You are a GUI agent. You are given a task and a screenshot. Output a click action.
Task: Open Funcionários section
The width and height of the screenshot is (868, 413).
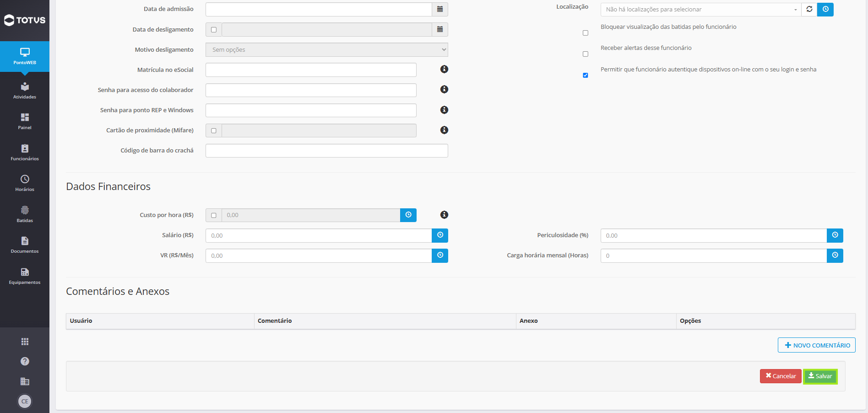point(25,152)
